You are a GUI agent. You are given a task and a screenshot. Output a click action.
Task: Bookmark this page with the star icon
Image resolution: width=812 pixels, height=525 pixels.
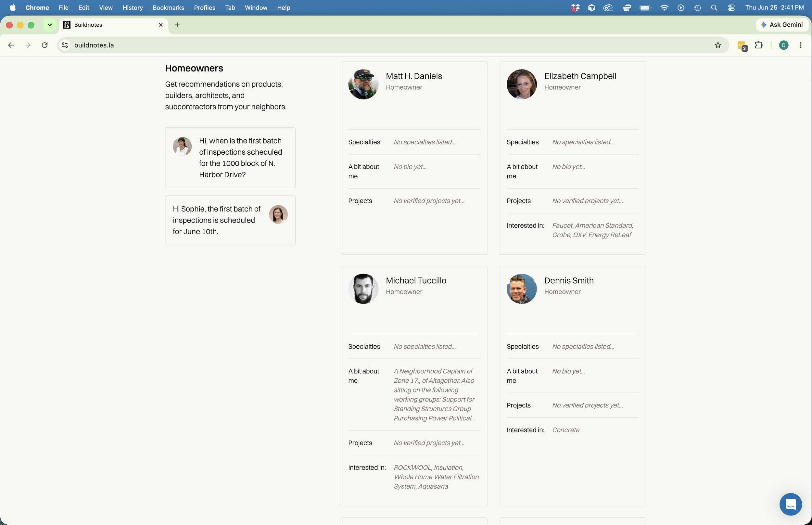tap(717, 45)
